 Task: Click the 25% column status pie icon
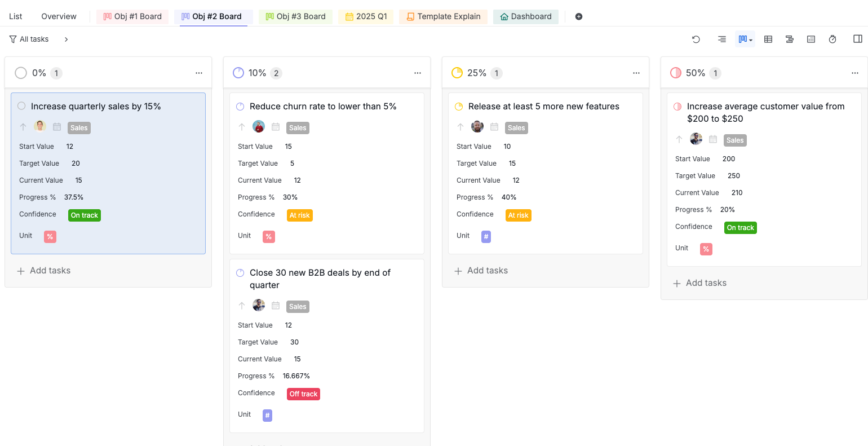[x=457, y=73]
